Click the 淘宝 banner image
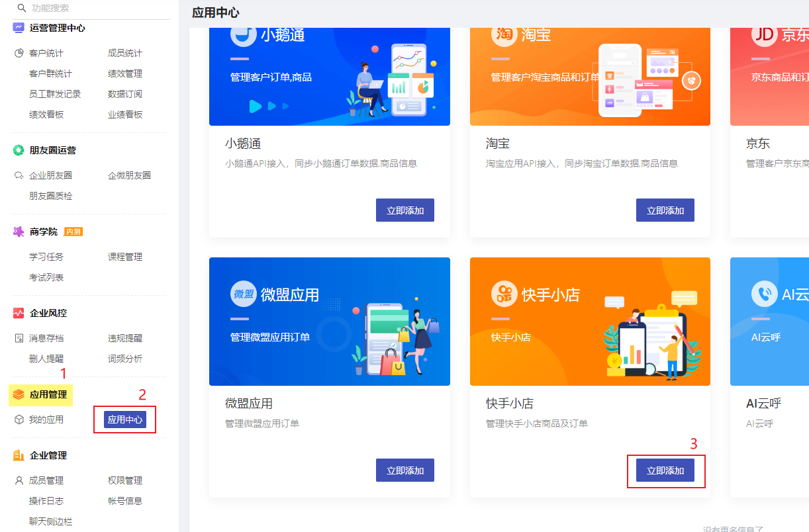 [x=590, y=77]
